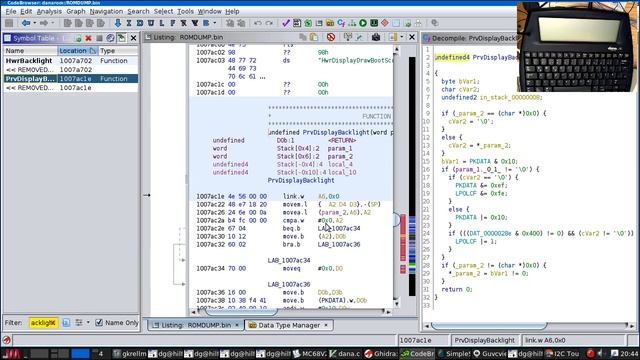Open Bookmarks via the purple checkmark icon
The width and height of the screenshot is (640, 360).
pos(286,23)
